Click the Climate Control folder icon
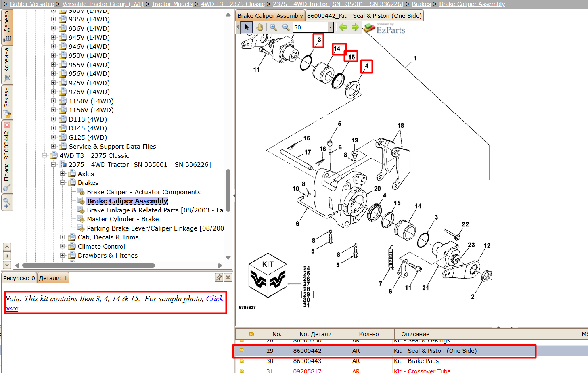This screenshot has height=373, width=588. click(72, 246)
